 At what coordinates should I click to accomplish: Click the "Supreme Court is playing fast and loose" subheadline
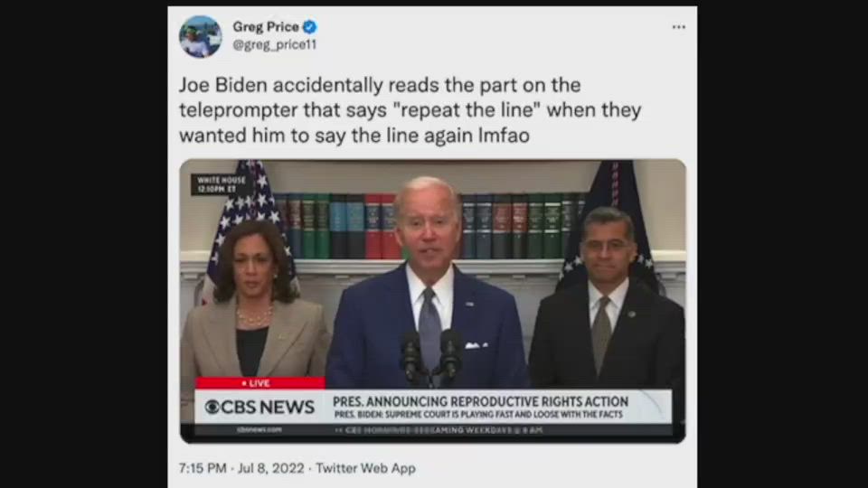click(478, 415)
